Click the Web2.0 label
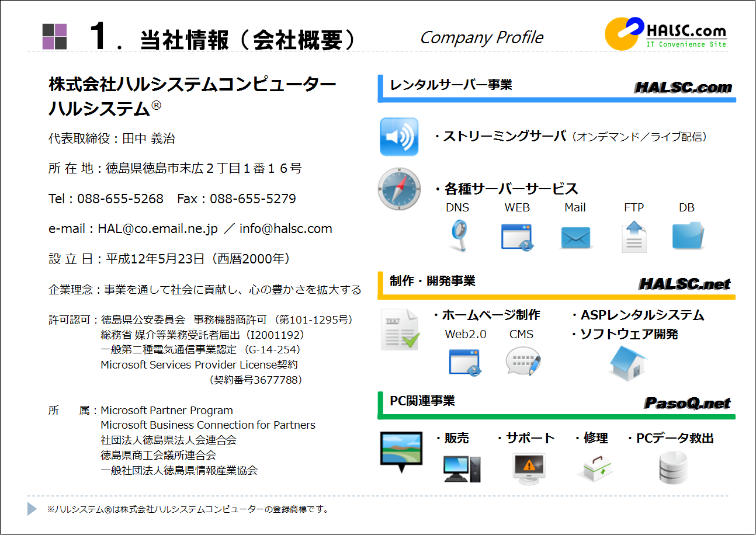The width and height of the screenshot is (756, 535). 466,335
